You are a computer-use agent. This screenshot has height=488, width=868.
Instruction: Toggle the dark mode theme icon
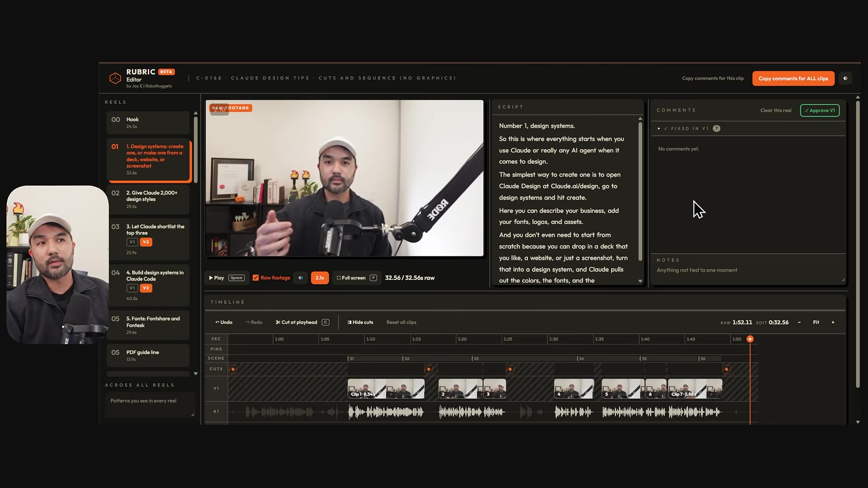click(845, 78)
